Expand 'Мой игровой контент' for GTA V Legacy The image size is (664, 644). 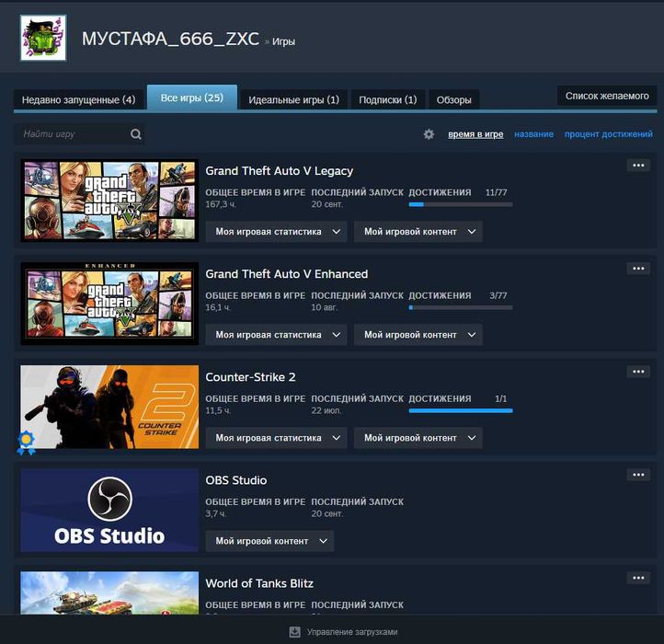coord(418,231)
